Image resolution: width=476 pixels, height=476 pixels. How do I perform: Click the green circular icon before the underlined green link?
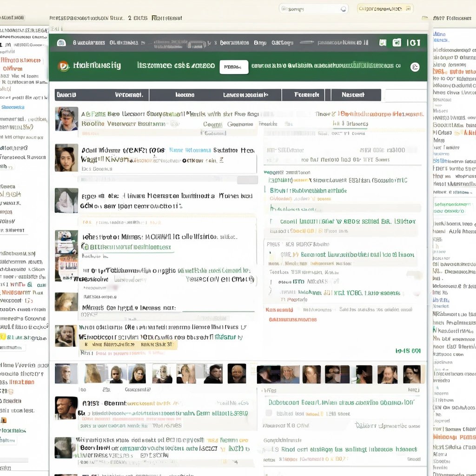pos(86,247)
